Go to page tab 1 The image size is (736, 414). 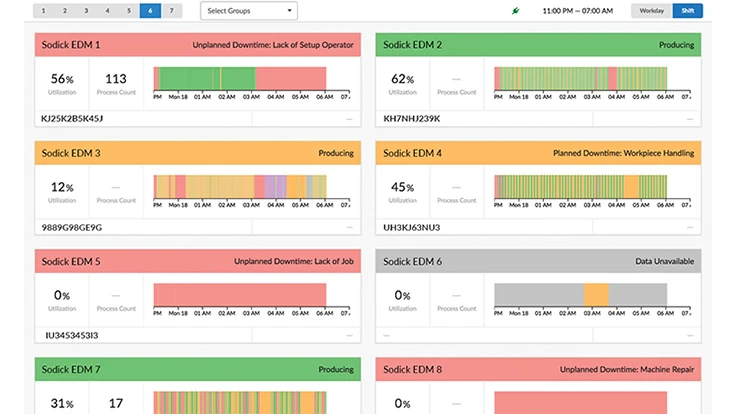tap(46, 11)
